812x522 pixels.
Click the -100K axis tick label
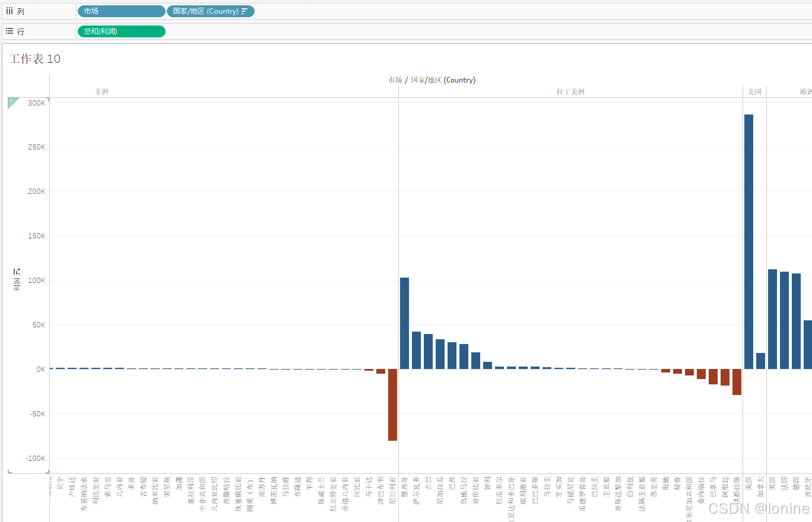coord(36,459)
